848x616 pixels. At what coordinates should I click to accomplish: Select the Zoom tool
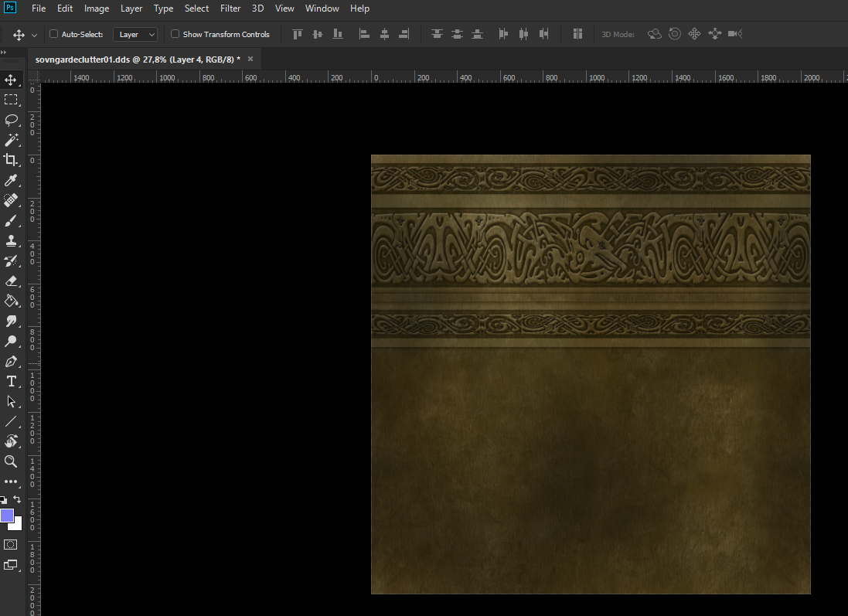point(11,461)
